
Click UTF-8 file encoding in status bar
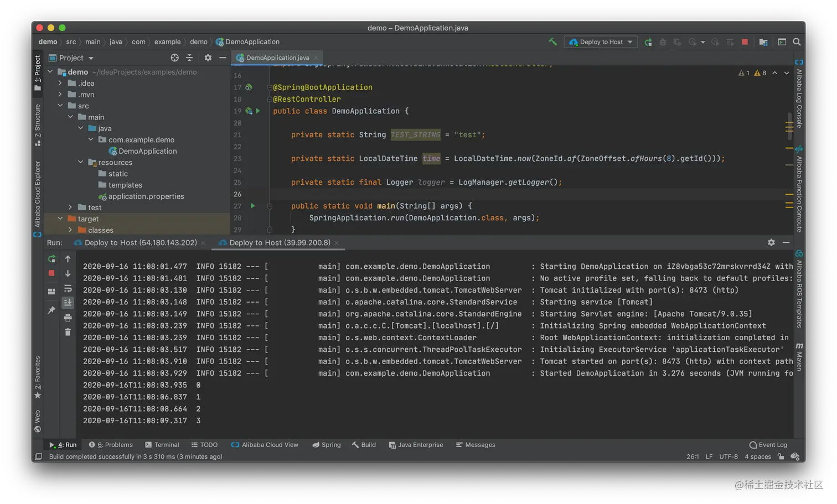click(728, 457)
